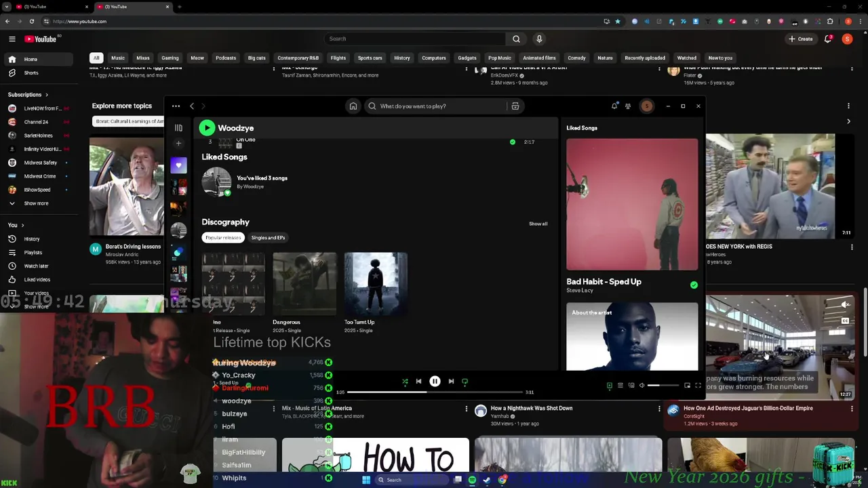
Task: Skip to next track in Spotify
Action: (x=451, y=382)
